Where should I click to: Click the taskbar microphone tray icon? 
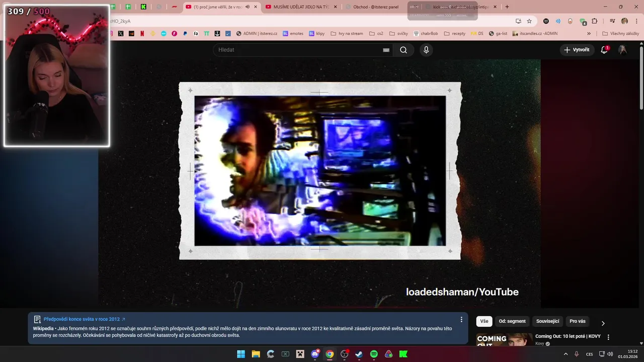577,354
